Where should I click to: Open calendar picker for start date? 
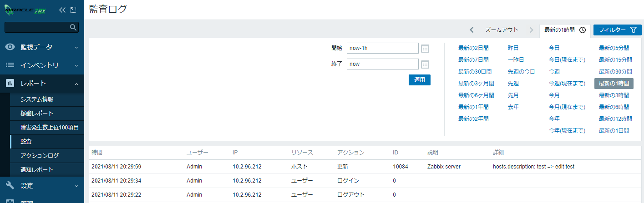point(425,49)
